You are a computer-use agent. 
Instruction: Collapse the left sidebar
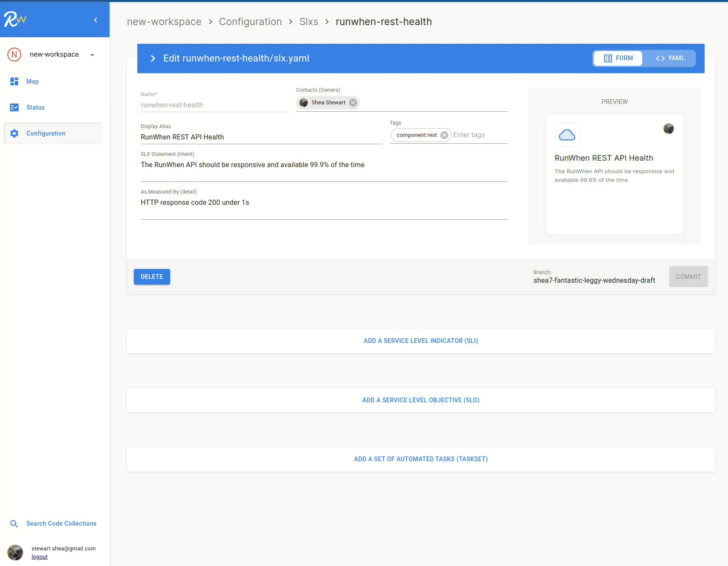click(96, 19)
